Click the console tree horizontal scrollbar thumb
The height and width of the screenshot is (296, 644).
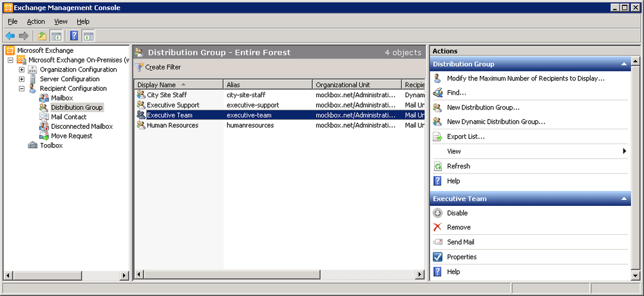(x=47, y=275)
